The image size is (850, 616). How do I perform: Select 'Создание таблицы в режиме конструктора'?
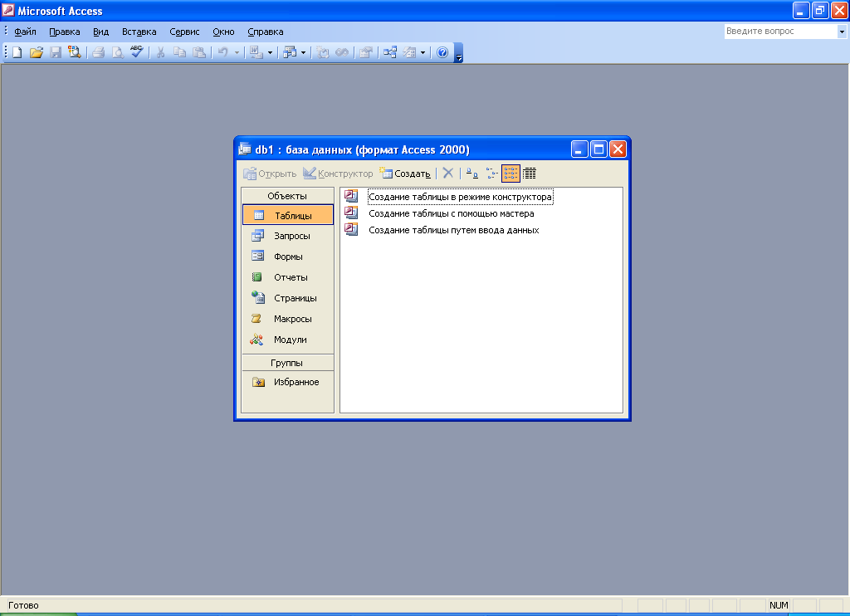coord(460,197)
